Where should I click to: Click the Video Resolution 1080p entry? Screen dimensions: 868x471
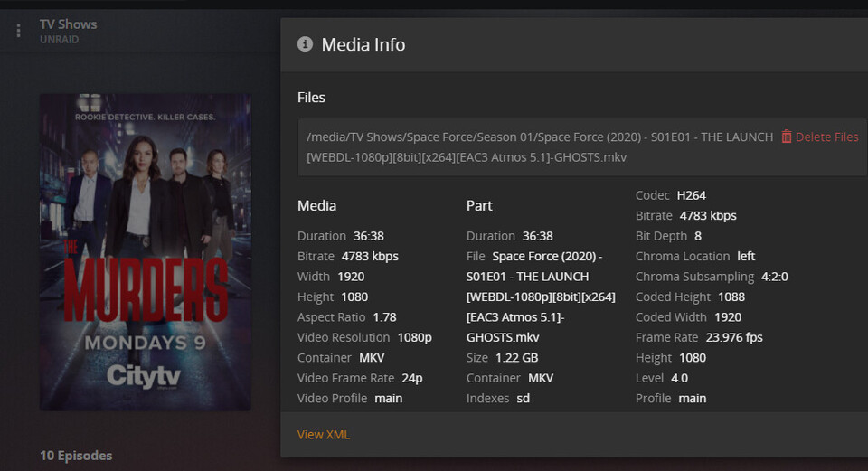(x=364, y=337)
